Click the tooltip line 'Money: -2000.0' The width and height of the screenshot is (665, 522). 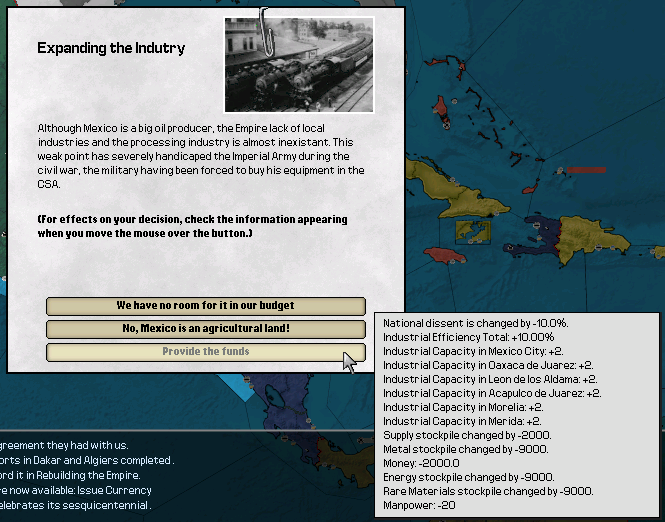[421, 463]
